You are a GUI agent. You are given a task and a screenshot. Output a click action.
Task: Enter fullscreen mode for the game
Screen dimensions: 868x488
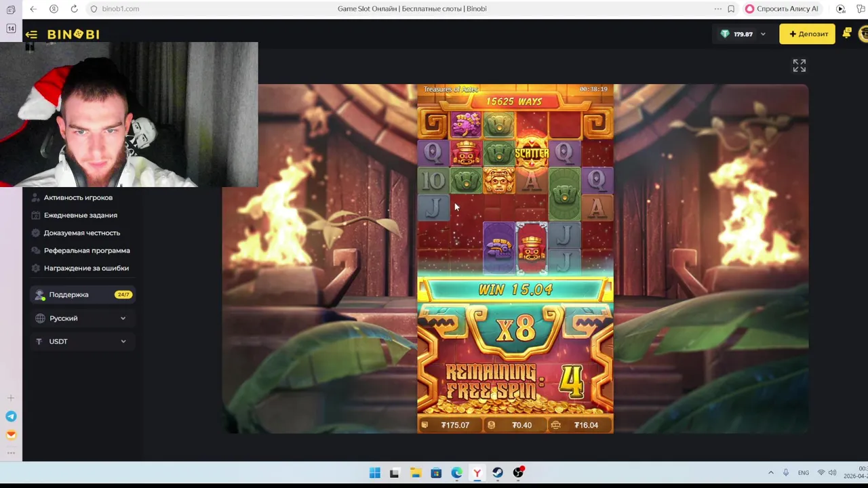point(800,65)
